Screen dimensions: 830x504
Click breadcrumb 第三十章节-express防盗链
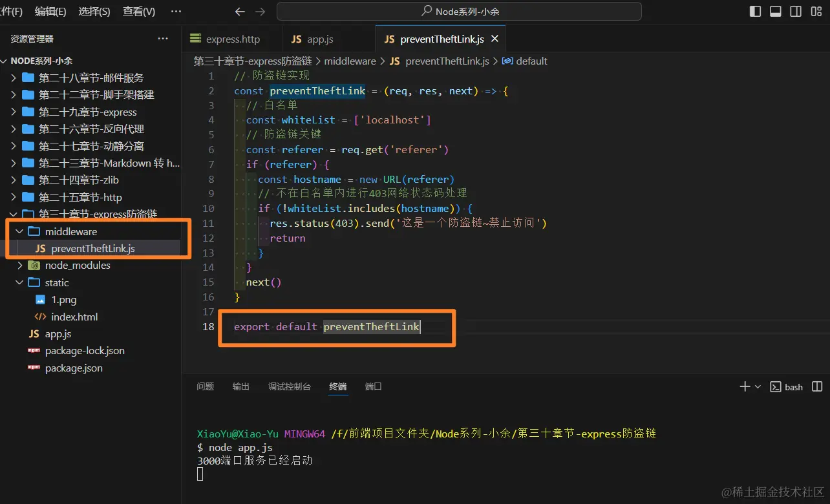253,61
